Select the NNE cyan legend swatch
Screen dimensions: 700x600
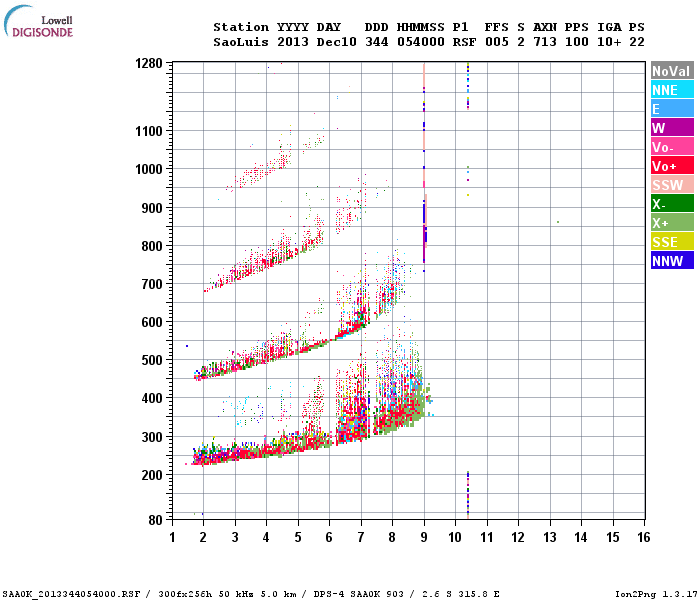(672, 90)
